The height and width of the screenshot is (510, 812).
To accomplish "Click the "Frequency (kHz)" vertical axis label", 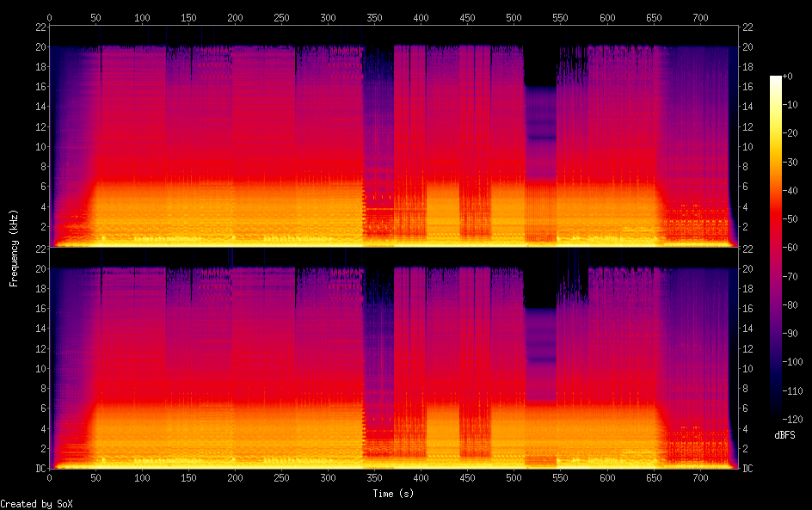I will [x=14, y=248].
